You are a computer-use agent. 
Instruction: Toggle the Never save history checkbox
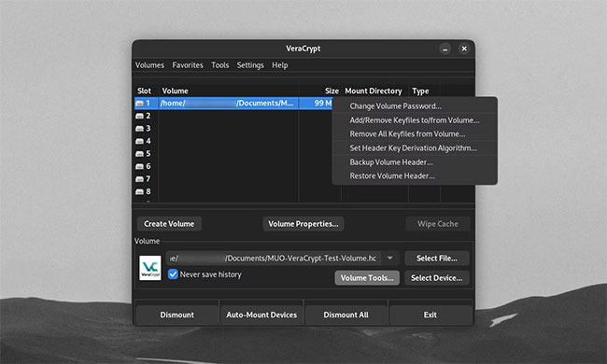click(173, 274)
